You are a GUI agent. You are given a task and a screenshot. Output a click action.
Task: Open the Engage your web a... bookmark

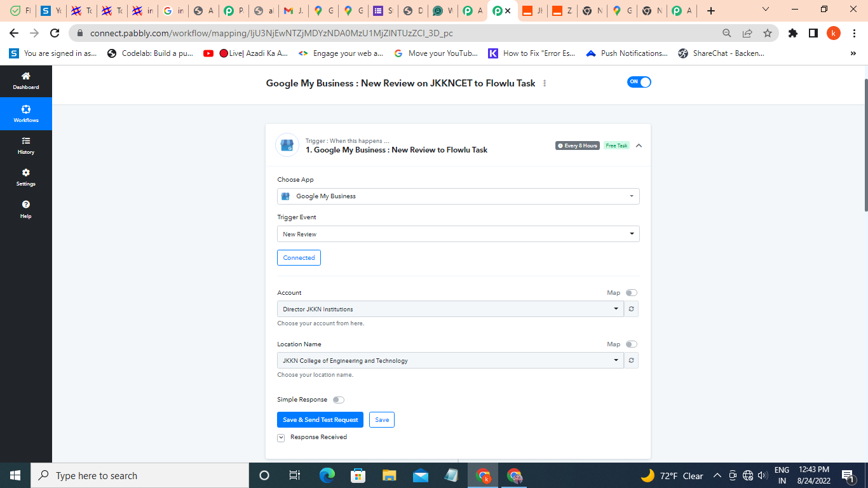(x=341, y=53)
